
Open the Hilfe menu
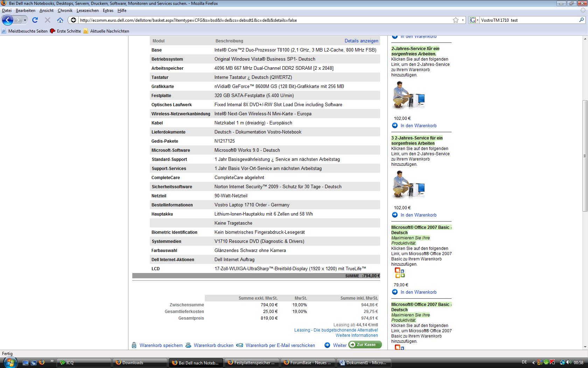[122, 11]
